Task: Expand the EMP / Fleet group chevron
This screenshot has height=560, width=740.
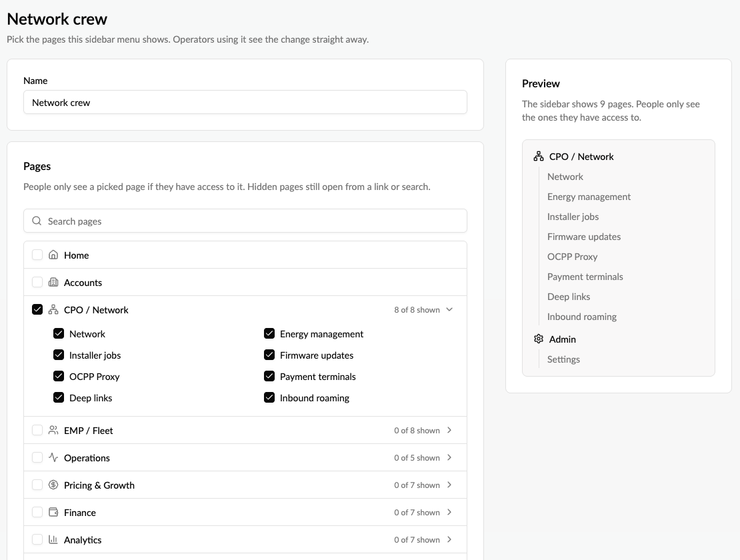Action: 449,430
